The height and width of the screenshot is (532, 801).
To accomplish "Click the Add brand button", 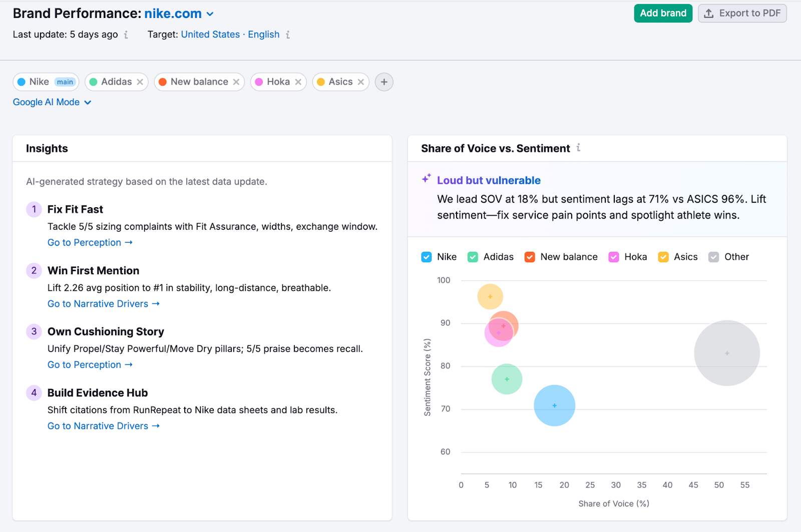I will tap(663, 14).
